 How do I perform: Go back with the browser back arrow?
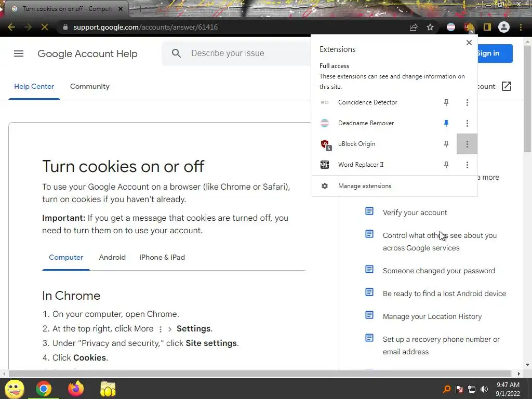pos(11,27)
